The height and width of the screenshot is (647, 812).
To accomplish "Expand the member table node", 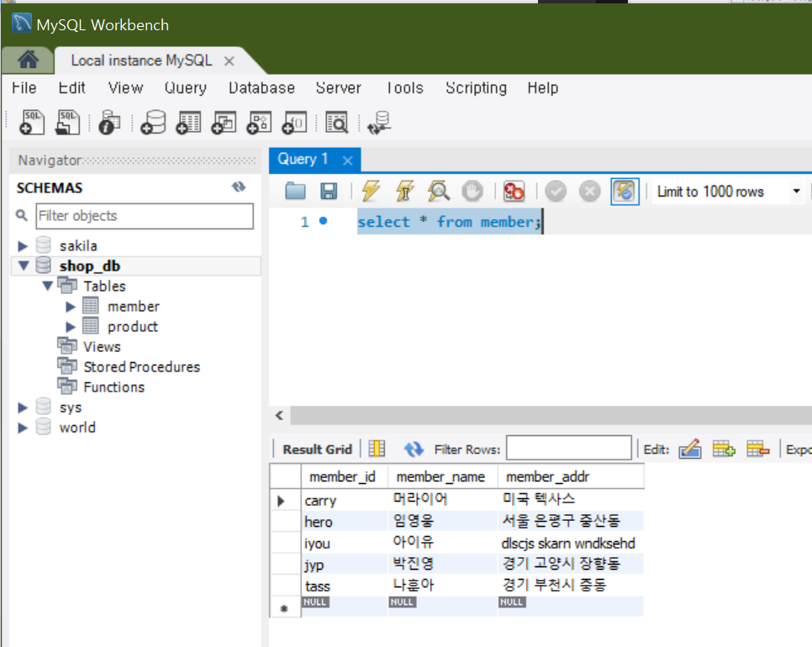I will (x=71, y=307).
